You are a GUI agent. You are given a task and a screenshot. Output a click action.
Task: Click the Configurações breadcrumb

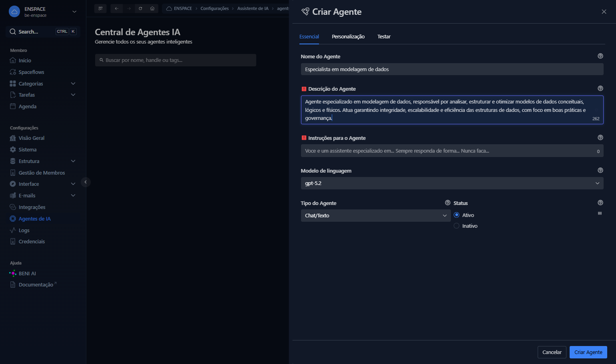[x=215, y=8]
